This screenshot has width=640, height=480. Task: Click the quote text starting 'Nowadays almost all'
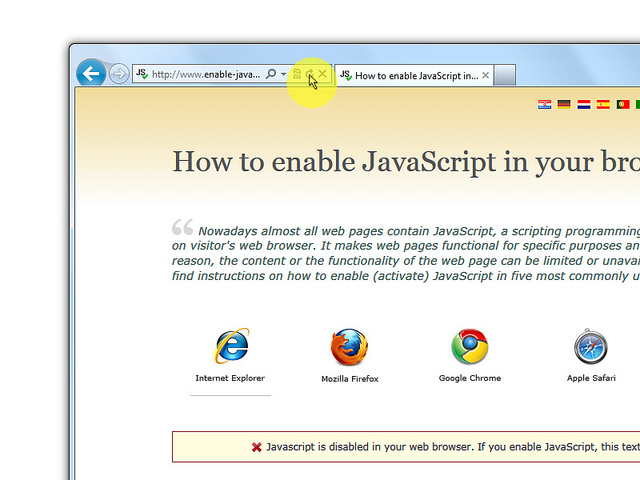tap(406, 253)
